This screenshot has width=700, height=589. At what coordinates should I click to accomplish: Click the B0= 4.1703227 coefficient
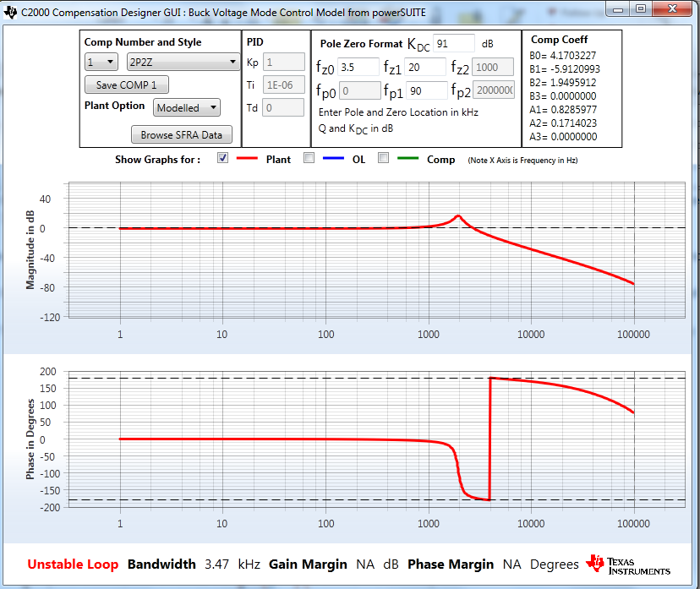coord(562,56)
